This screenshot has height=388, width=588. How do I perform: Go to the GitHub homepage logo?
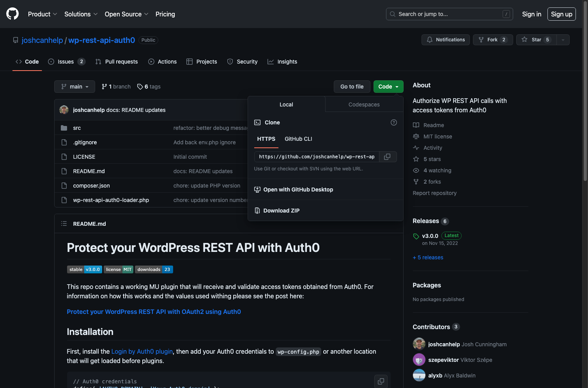[12, 14]
